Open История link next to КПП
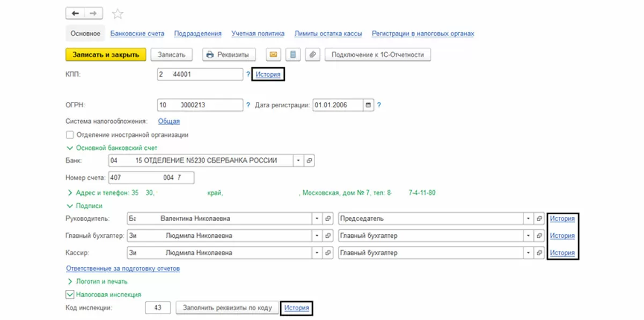 268,74
